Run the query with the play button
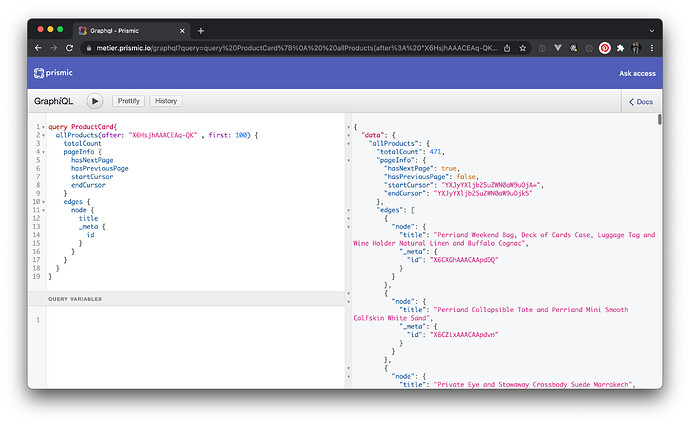The image size is (690, 424). [95, 101]
